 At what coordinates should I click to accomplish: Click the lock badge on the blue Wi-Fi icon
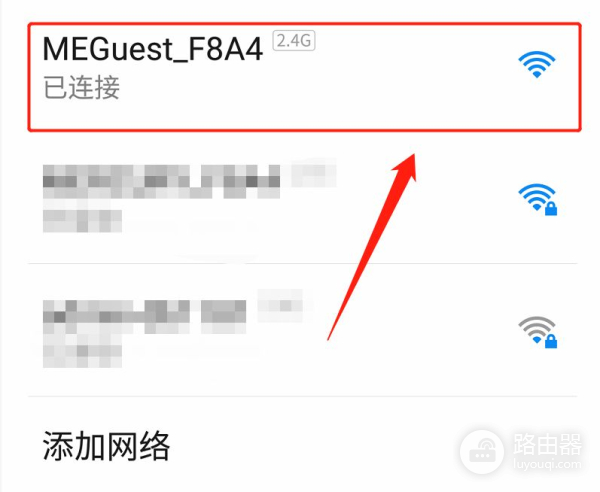point(551,209)
